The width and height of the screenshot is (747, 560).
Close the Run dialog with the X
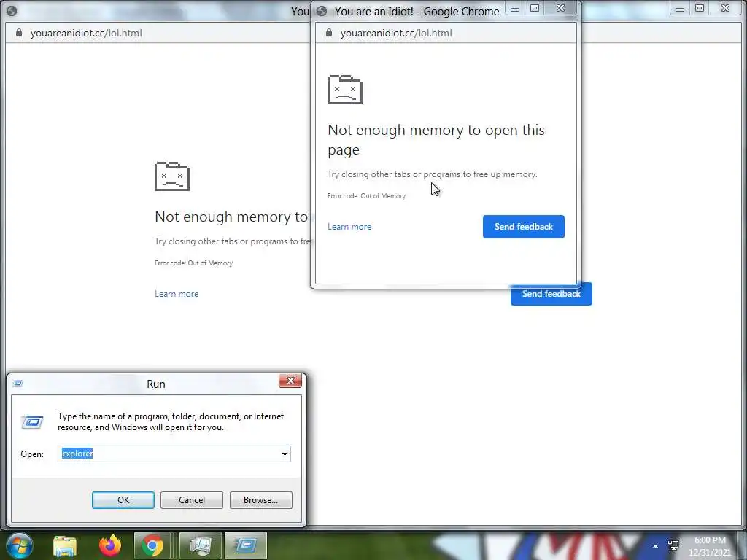(290, 381)
